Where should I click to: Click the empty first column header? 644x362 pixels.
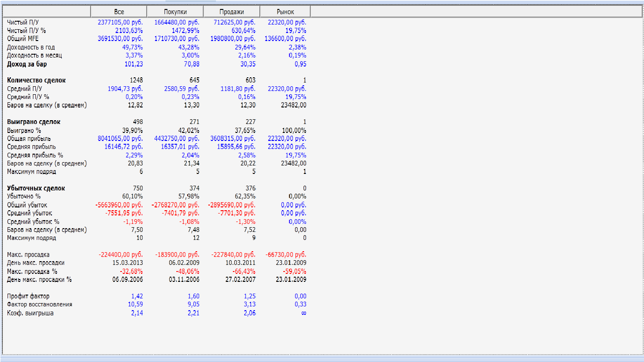(x=47, y=12)
